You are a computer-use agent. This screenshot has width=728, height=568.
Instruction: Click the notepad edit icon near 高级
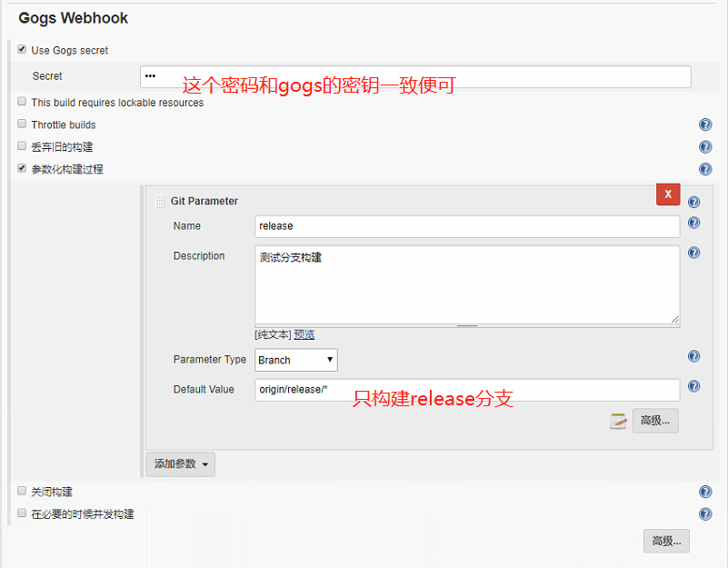click(x=619, y=421)
